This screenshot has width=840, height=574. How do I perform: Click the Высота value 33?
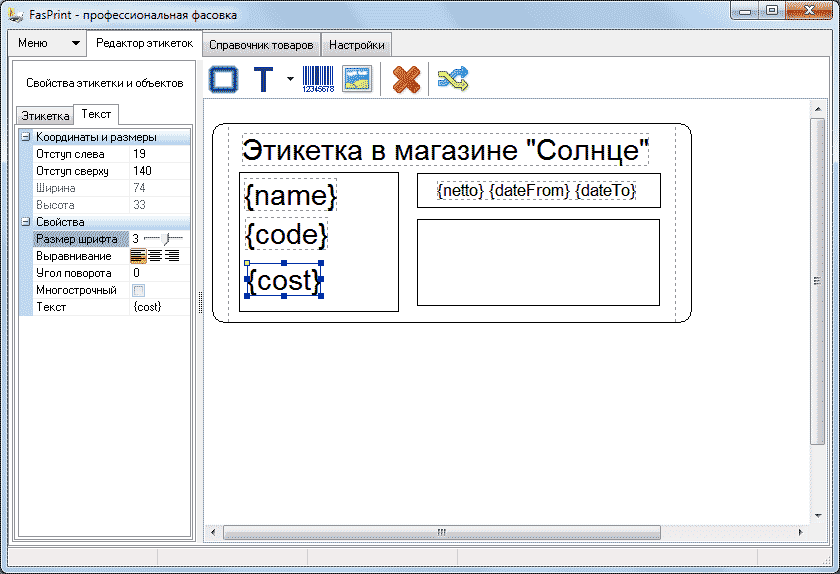160,205
